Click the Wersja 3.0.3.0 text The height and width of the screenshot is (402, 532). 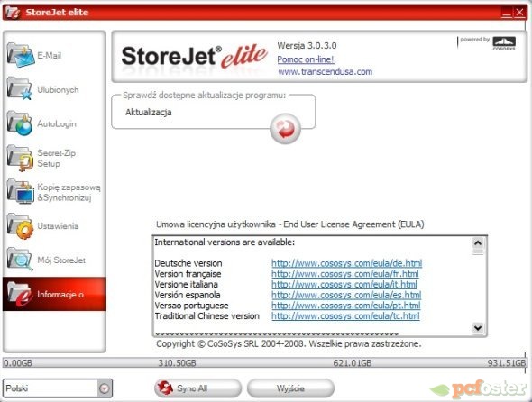coord(307,45)
